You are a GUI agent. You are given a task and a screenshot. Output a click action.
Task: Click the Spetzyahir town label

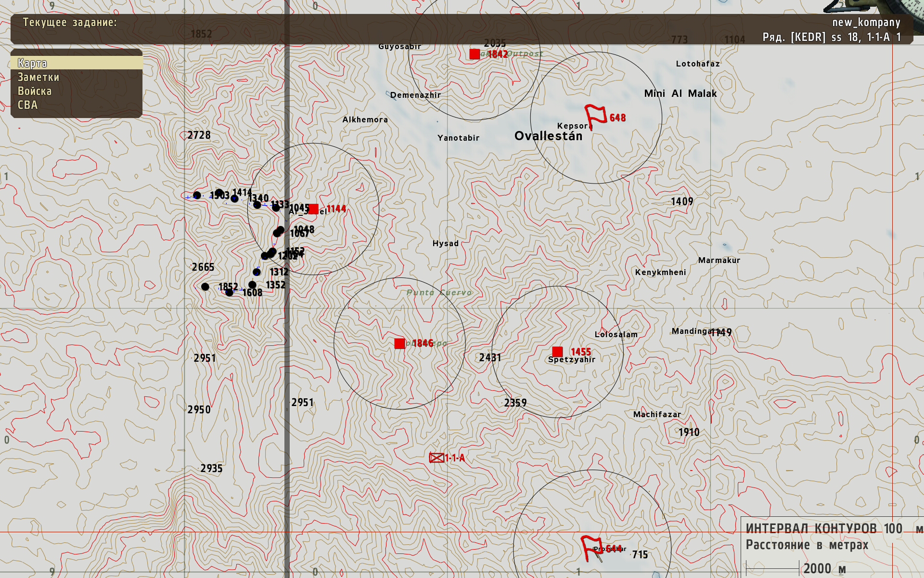click(572, 359)
